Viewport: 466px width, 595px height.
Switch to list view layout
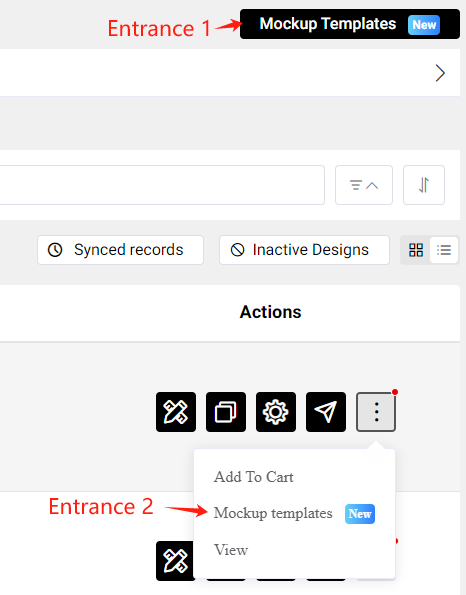(x=444, y=250)
